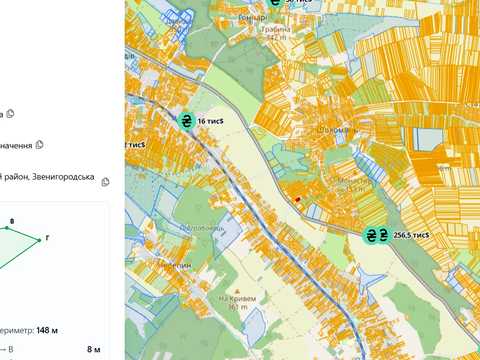Click the 8 м side length row

point(50,349)
